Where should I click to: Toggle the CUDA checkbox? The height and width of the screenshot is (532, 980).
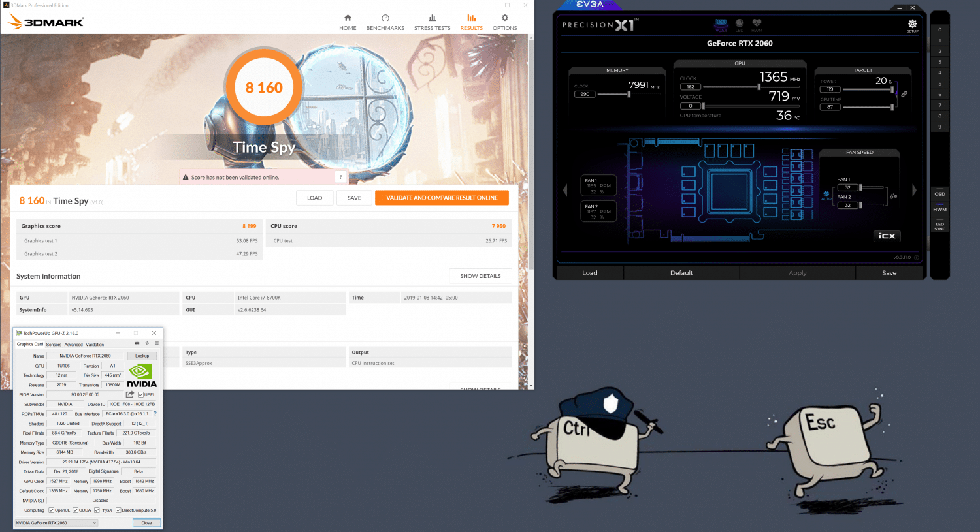tap(76, 510)
